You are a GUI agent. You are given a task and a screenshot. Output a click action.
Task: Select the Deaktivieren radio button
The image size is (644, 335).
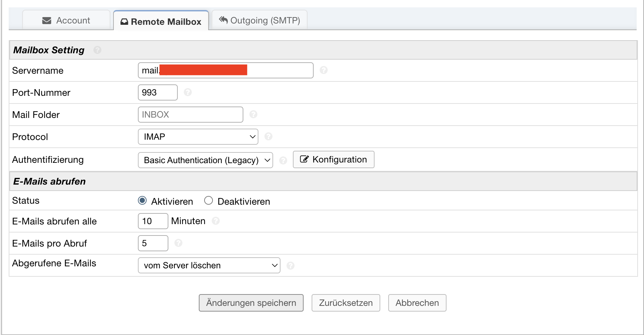pos(209,201)
